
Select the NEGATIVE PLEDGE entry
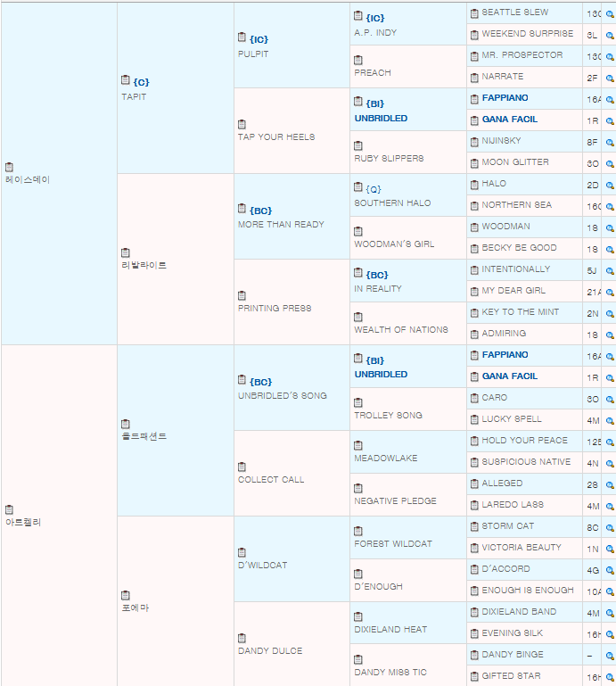[x=395, y=501]
